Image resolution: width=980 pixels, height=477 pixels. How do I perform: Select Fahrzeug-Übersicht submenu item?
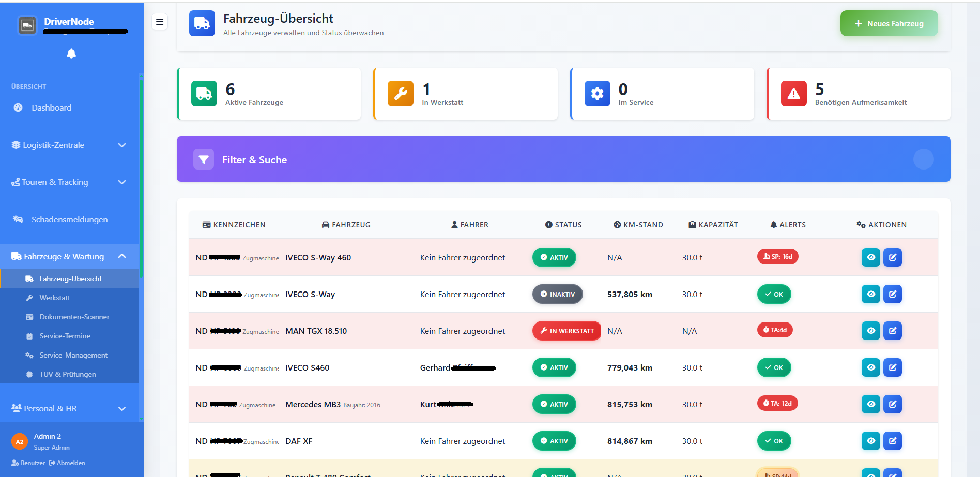tap(69, 279)
